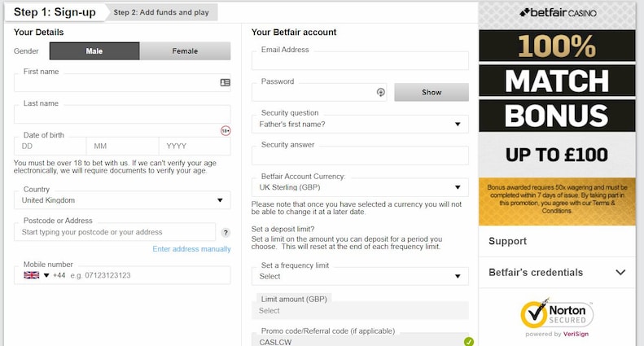
Task: Select the Step 1: Sign-up tab
Action: [54, 12]
